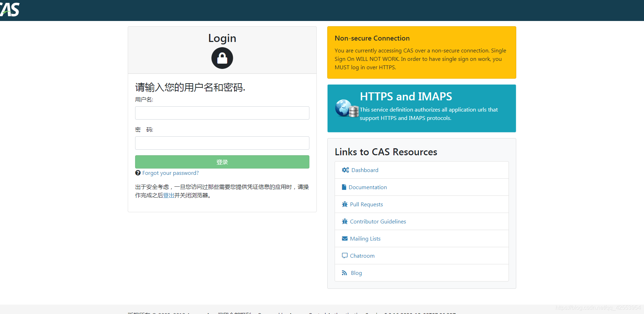
Task: Click the Documentation file icon
Action: (344, 187)
